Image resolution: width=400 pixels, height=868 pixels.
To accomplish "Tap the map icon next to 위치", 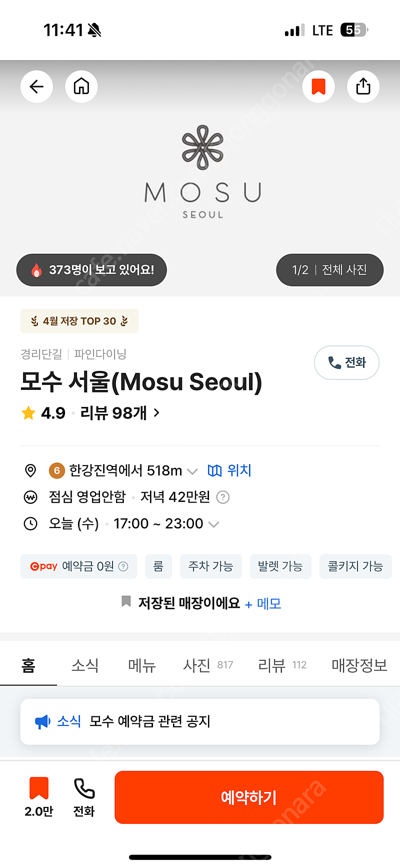I will [214, 471].
